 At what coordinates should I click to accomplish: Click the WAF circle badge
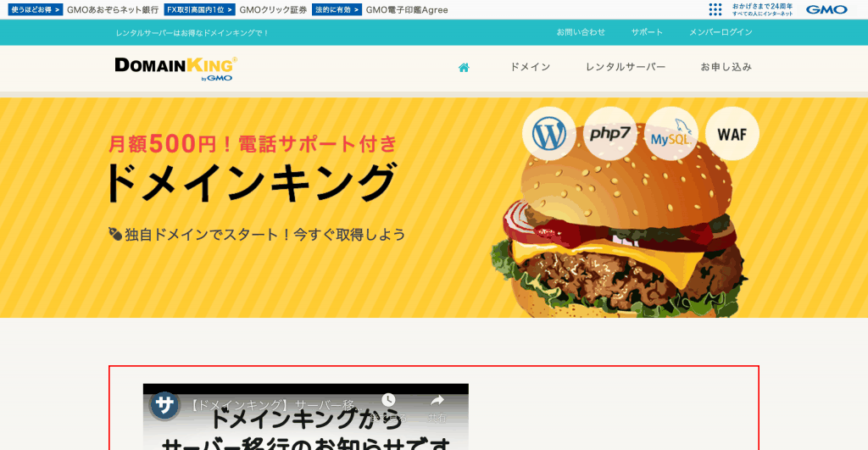coord(732,134)
